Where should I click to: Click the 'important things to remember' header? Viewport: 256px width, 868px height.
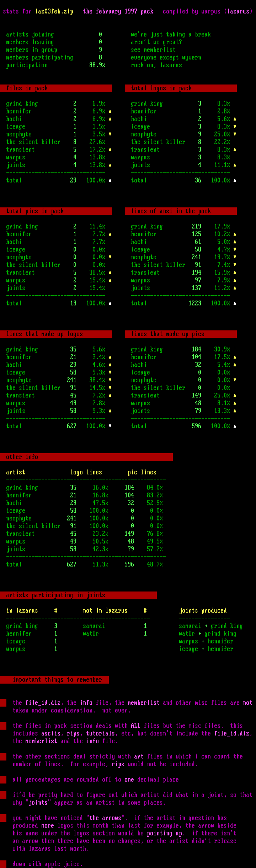click(x=54, y=680)
